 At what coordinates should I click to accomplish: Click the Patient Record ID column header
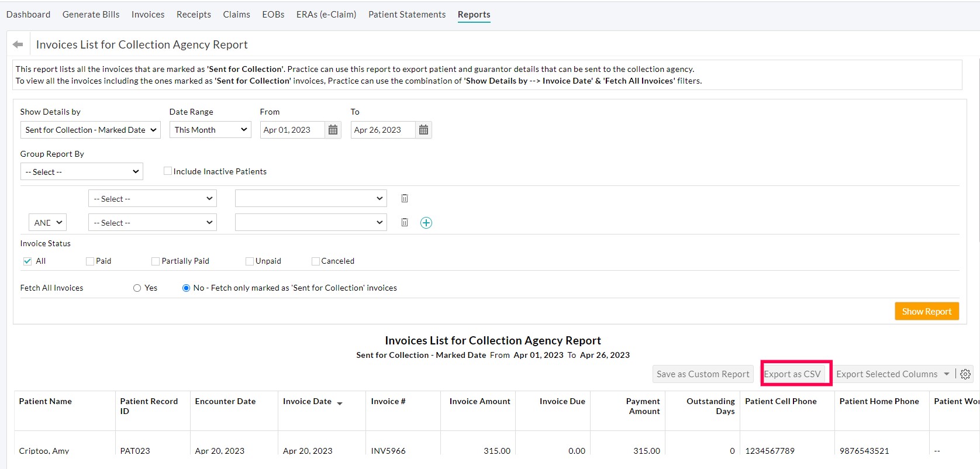(149, 406)
